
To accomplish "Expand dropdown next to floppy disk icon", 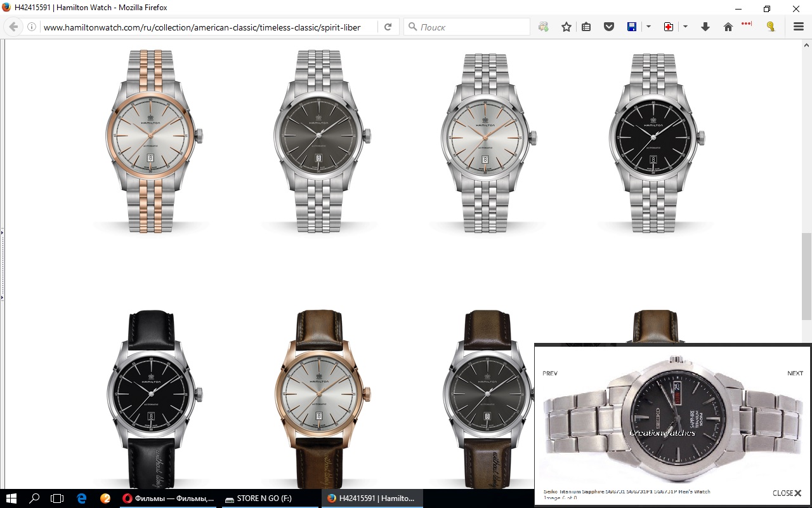I will pyautogui.click(x=648, y=27).
